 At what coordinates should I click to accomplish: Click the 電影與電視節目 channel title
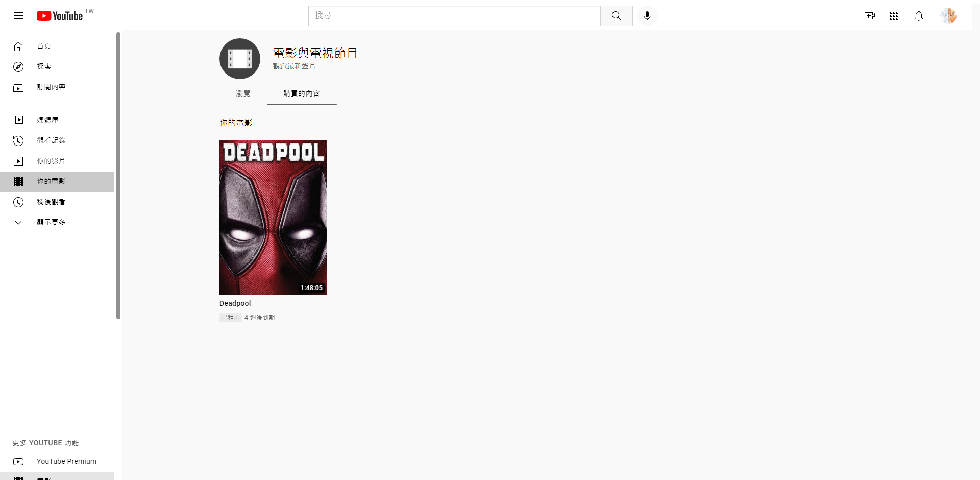315,53
